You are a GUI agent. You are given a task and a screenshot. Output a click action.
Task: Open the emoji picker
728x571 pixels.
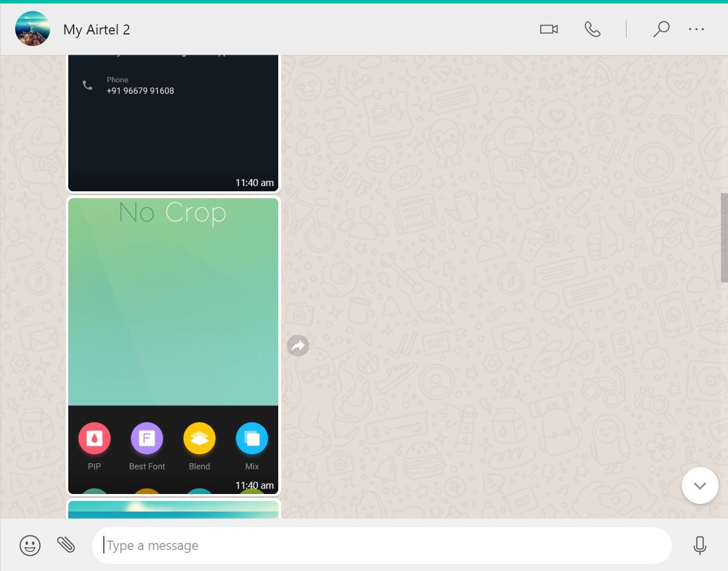coord(30,545)
